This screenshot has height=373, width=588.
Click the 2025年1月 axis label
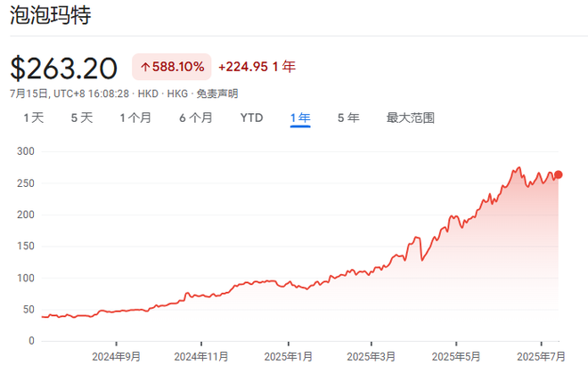pos(289,356)
